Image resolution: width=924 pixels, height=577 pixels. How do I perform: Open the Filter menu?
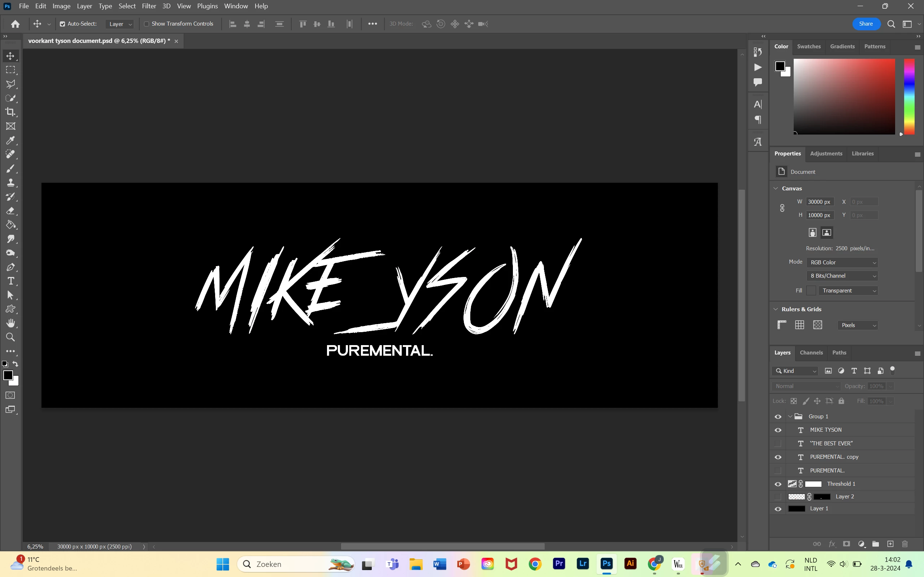tap(149, 6)
